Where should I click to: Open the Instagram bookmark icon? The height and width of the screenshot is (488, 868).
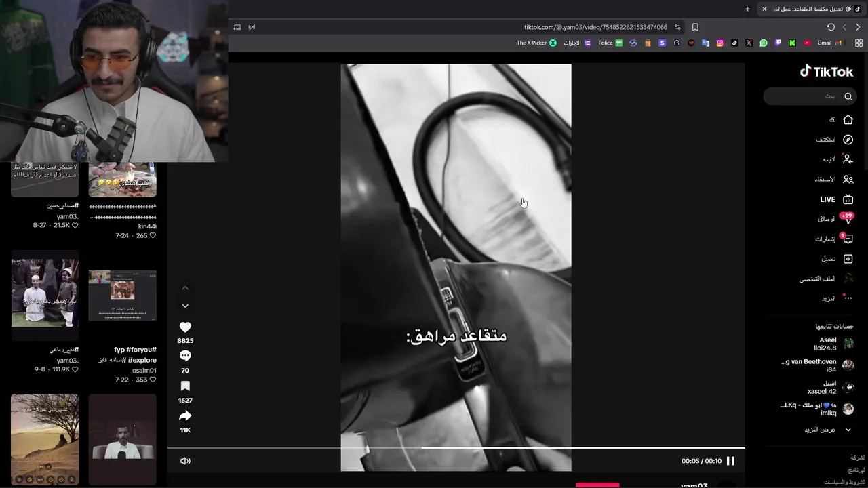720,43
